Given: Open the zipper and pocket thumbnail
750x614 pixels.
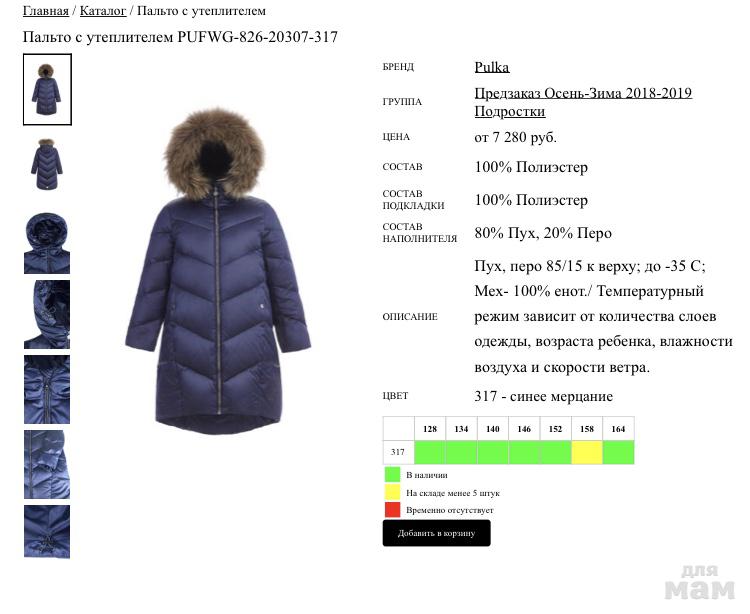Looking at the screenshot, I should pos(47,389).
